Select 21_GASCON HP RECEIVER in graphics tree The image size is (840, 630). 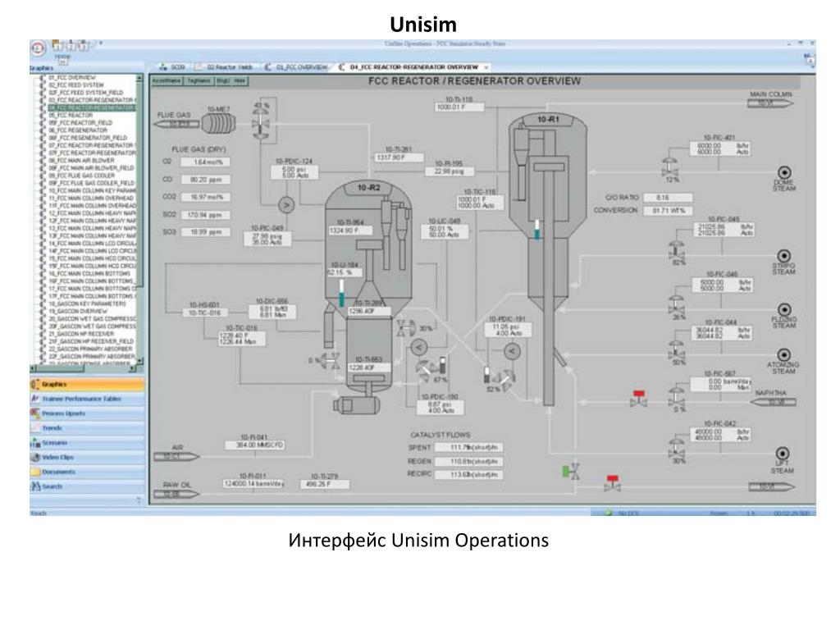coord(81,334)
